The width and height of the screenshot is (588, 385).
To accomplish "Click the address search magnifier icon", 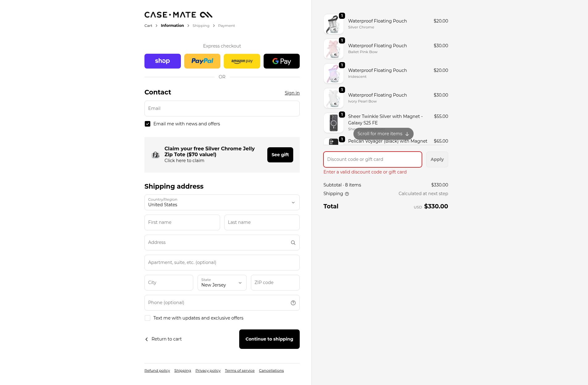I will (x=293, y=243).
